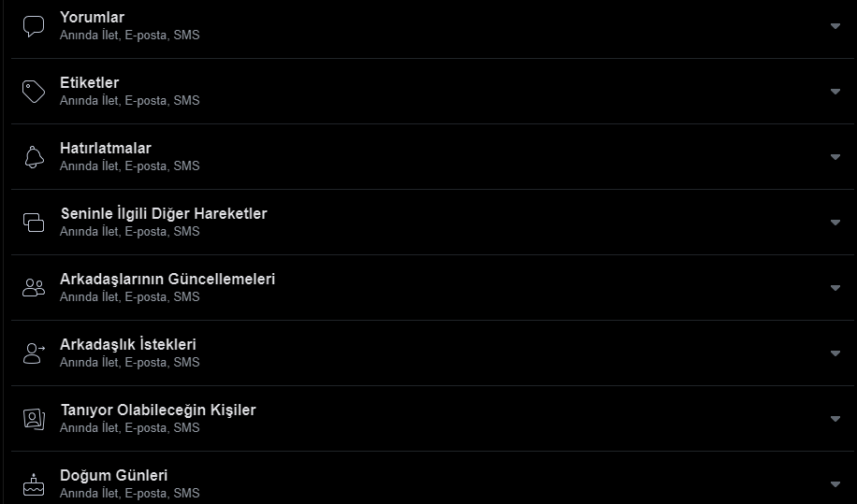Click the Etiketler tag icon
Screen dimensions: 857x504
click(34, 92)
